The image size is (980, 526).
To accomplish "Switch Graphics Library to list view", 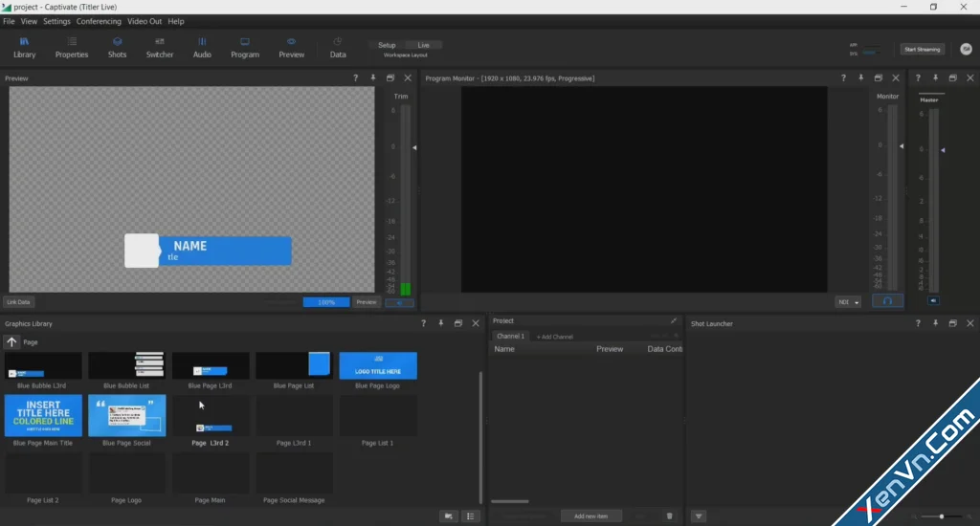I will [471, 516].
